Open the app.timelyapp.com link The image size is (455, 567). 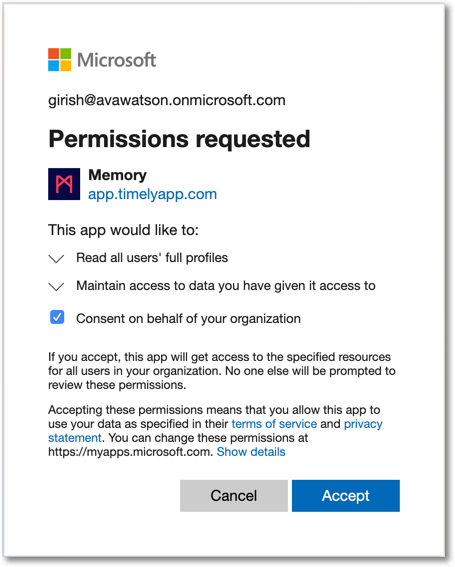pos(153,195)
